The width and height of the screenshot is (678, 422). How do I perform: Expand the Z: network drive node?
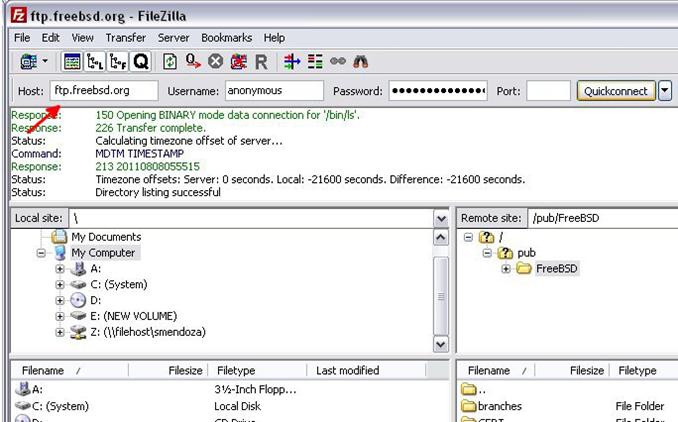point(60,332)
